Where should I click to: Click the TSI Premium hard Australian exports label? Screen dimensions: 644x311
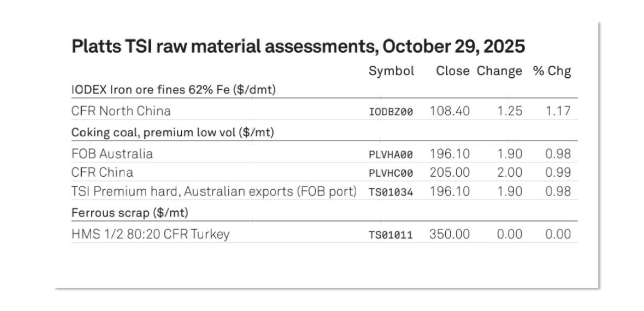[x=214, y=191]
